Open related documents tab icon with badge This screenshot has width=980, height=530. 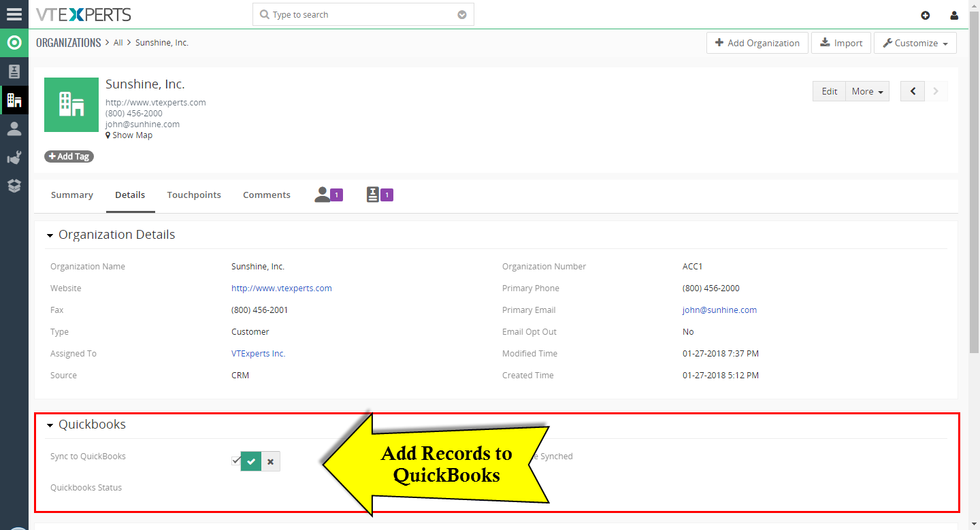(380, 195)
